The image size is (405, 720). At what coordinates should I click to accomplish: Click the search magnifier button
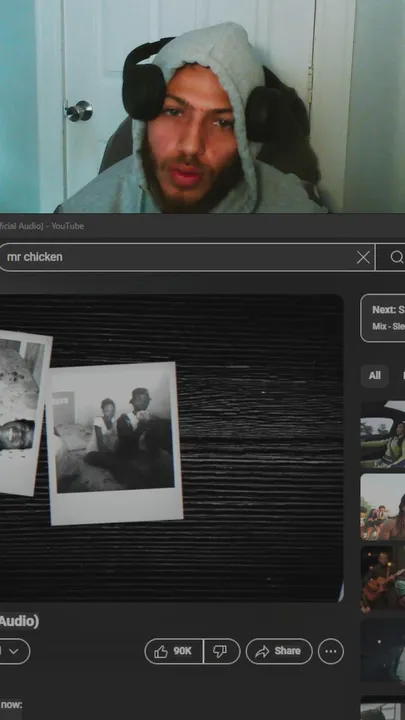pyautogui.click(x=396, y=257)
